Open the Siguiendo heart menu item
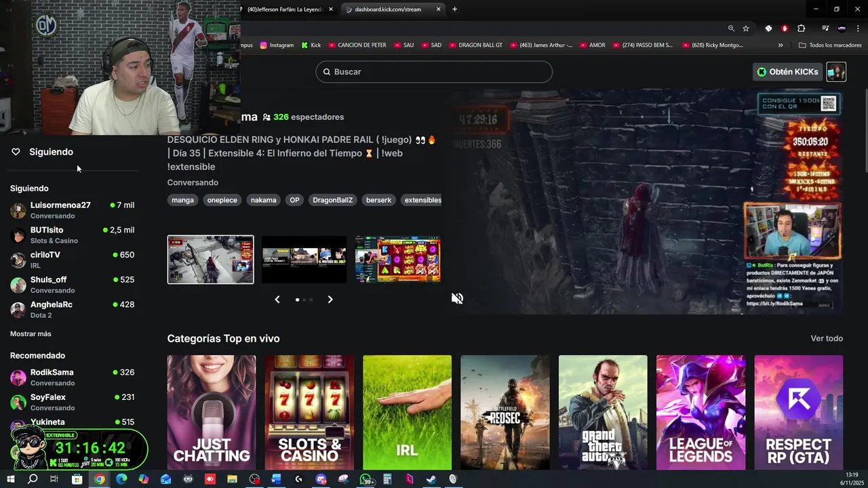868x488 pixels. pyautogui.click(x=42, y=152)
